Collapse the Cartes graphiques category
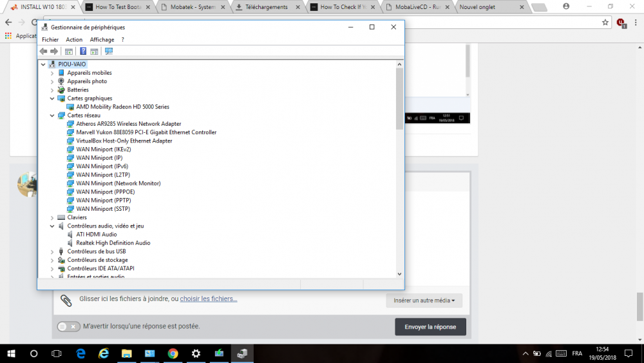Screen dimensions: 644x363 (x=52, y=99)
